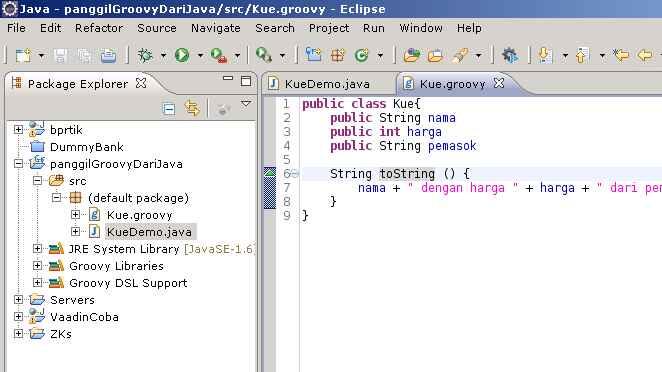Open the Search dropdown arrow
Image resolution: width=662 pixels, height=372 pixels.
[282, 55]
